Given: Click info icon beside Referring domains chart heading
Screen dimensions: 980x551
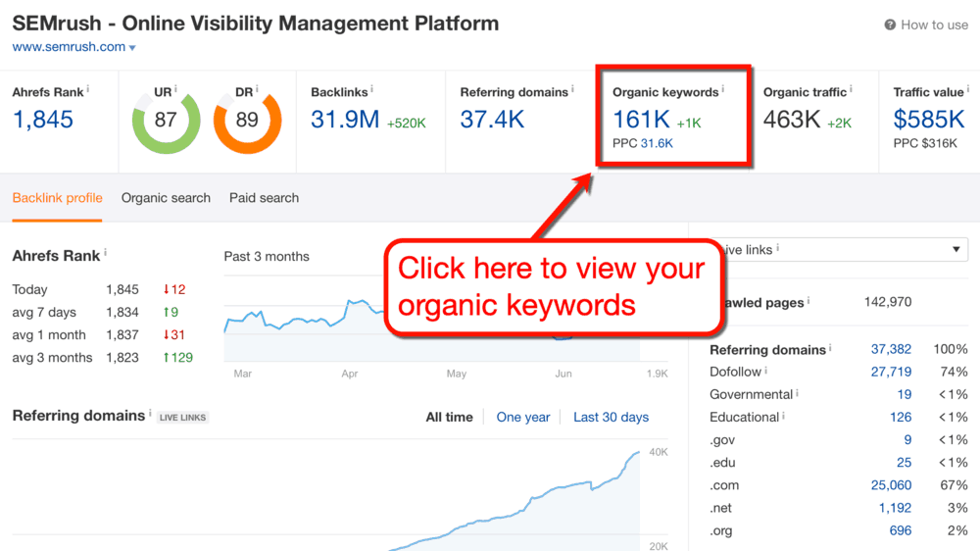Looking at the screenshot, I should (150, 413).
